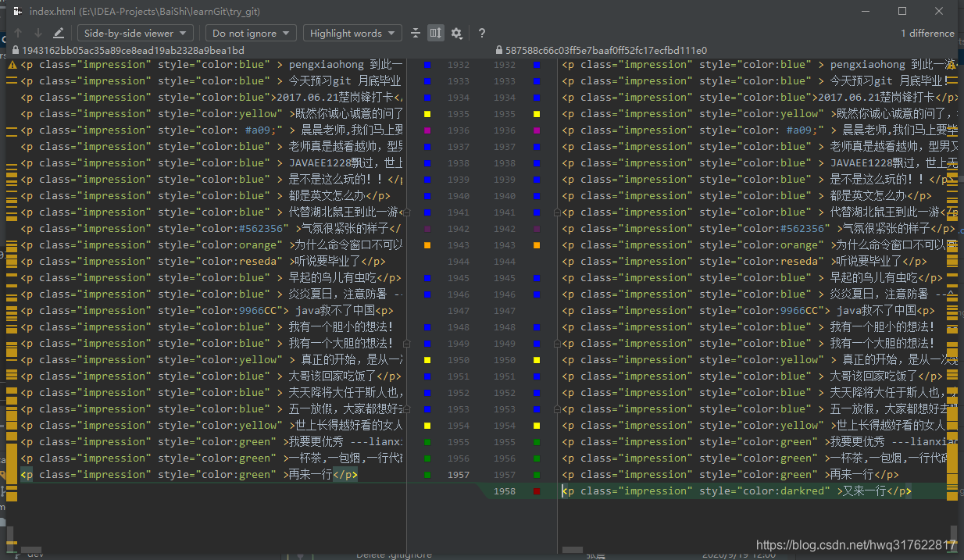Screen dimensions: 964x560
Task: Click left blue swatch at line 1932
Action: (427, 65)
